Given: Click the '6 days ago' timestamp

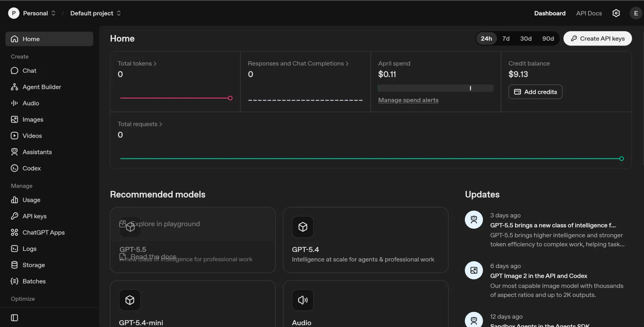Looking at the screenshot, I should pyautogui.click(x=505, y=266).
